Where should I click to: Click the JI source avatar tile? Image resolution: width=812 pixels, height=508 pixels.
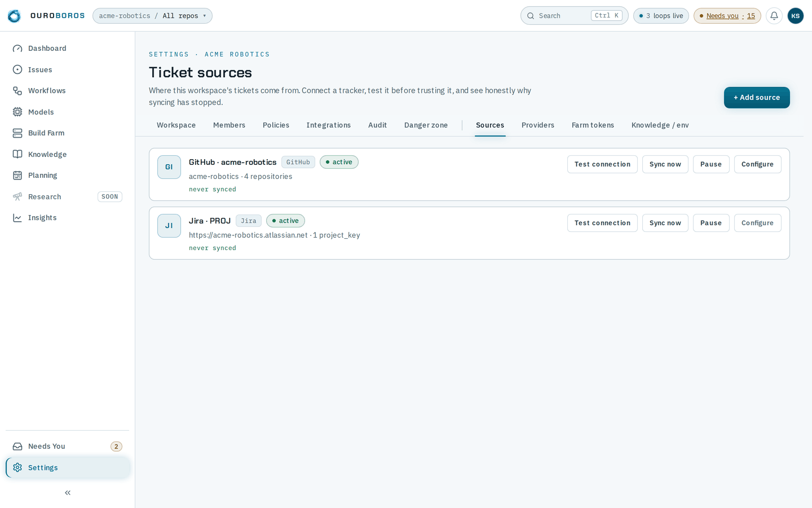[169, 226]
